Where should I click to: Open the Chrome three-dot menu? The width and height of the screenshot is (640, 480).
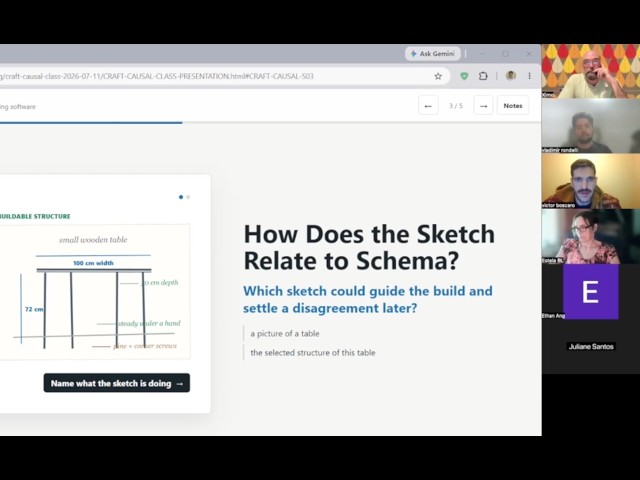coord(529,76)
